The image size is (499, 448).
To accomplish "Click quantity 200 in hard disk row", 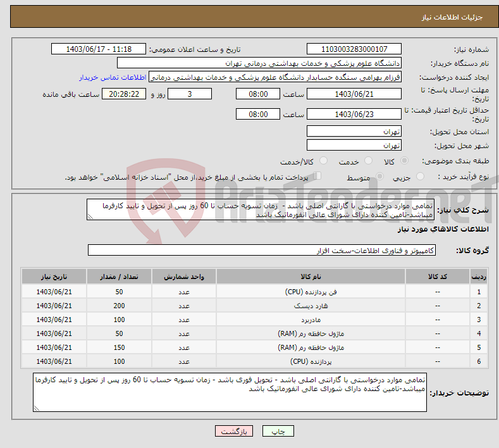I will click(x=119, y=306).
